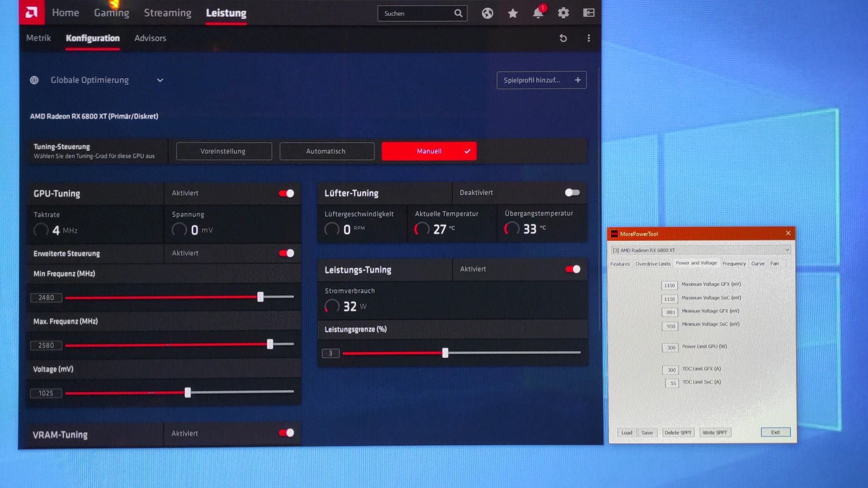Switch to the Metrik tab

tap(38, 38)
